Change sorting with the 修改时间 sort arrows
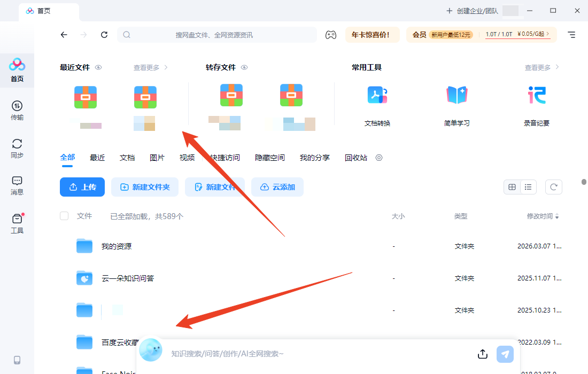 pos(558,216)
